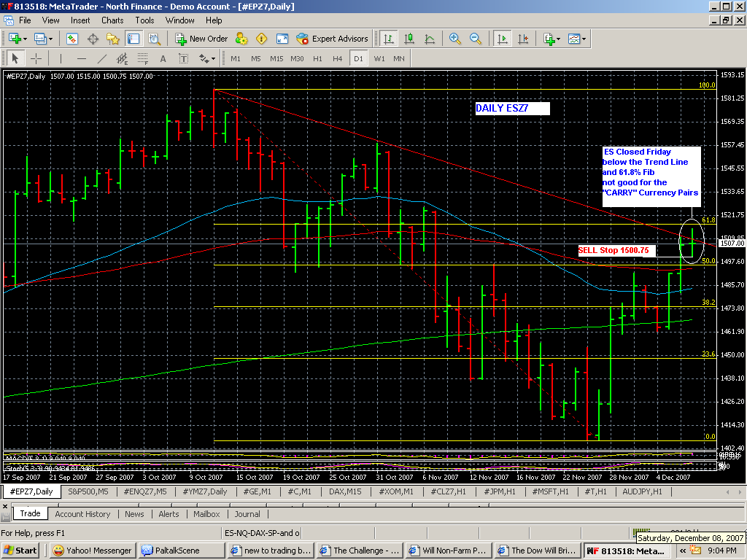
Task: Select the D1 daily timeframe
Action: tap(358, 58)
